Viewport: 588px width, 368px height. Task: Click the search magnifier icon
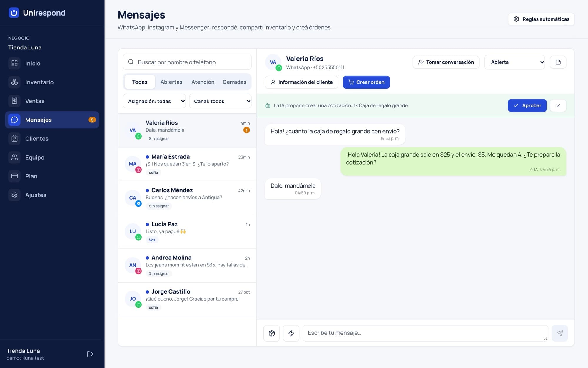(131, 62)
